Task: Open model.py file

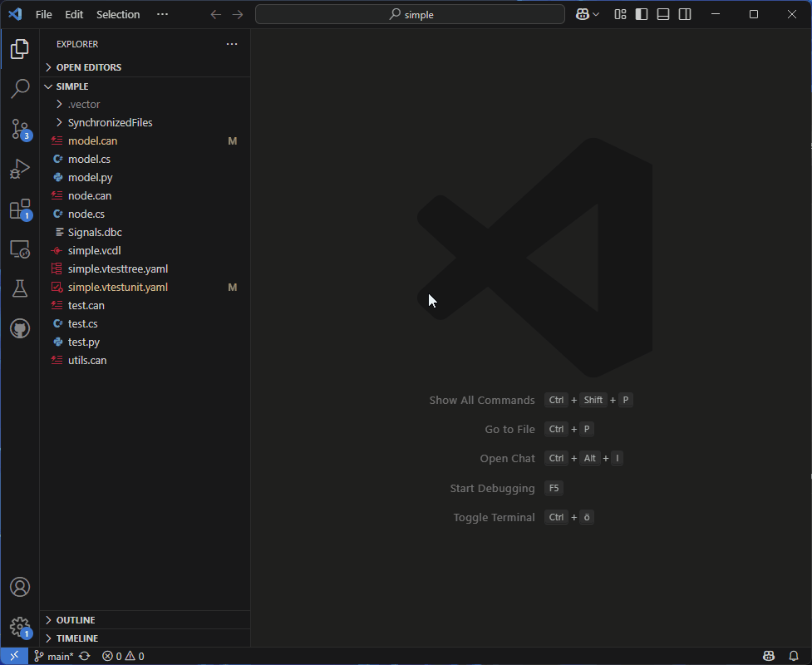Action: coord(145,178)
